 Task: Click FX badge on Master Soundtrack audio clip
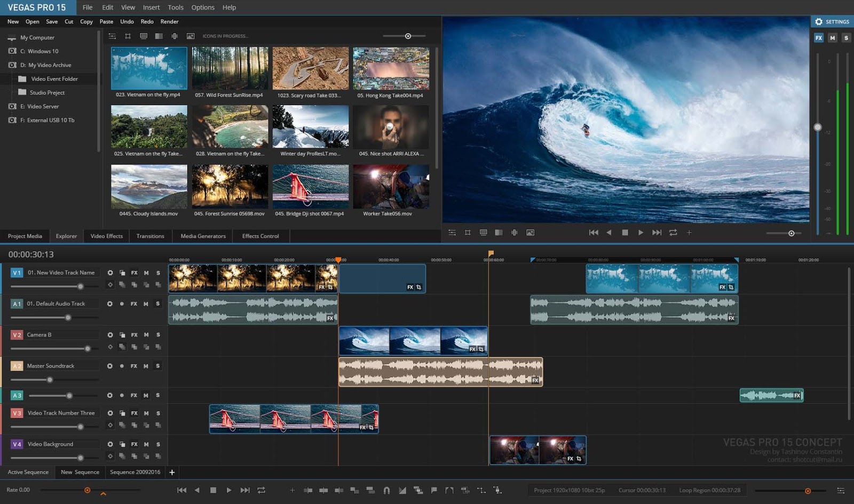[x=535, y=380]
